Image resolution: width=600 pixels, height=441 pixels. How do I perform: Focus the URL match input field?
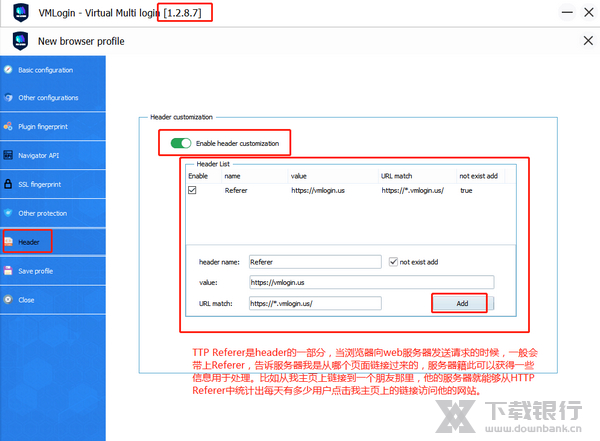click(315, 303)
